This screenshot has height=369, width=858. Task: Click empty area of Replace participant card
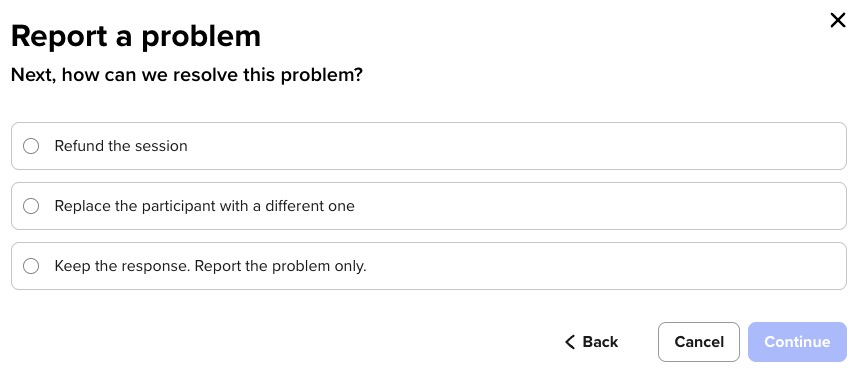[x=602, y=206]
